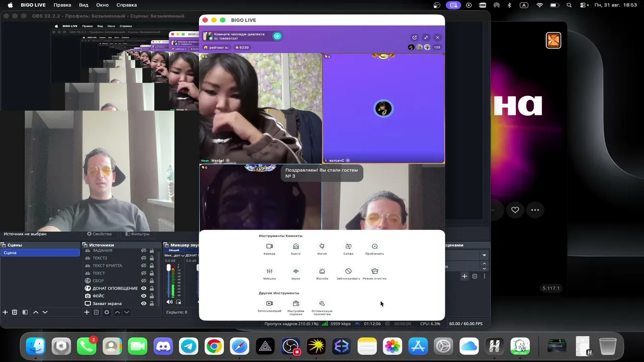Open the BIGO LIVE application menu

[33, 5]
